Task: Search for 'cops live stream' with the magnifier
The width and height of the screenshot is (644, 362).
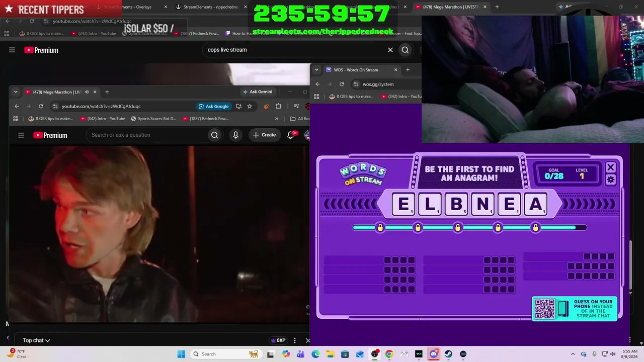Action: tap(405, 50)
